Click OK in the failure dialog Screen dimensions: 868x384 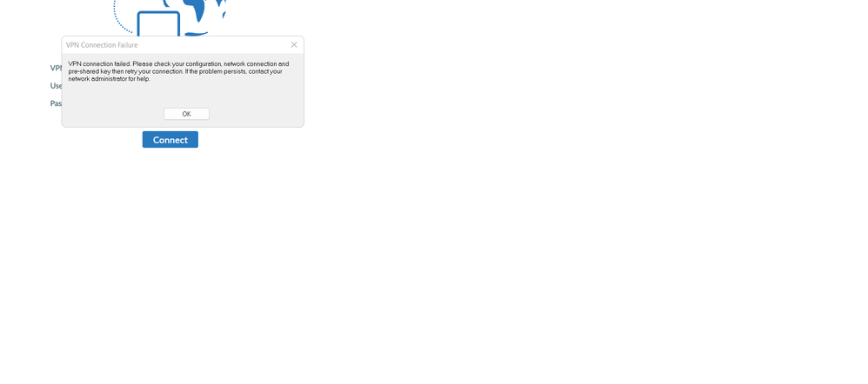tap(186, 114)
